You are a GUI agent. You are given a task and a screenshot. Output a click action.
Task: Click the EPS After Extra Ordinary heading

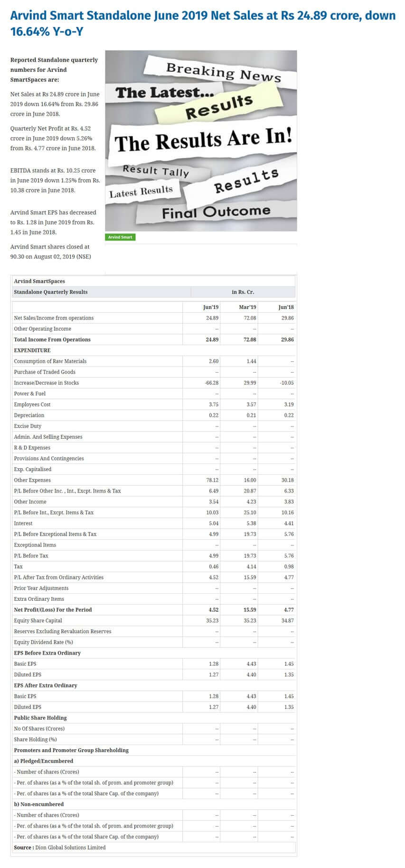[x=46, y=685]
